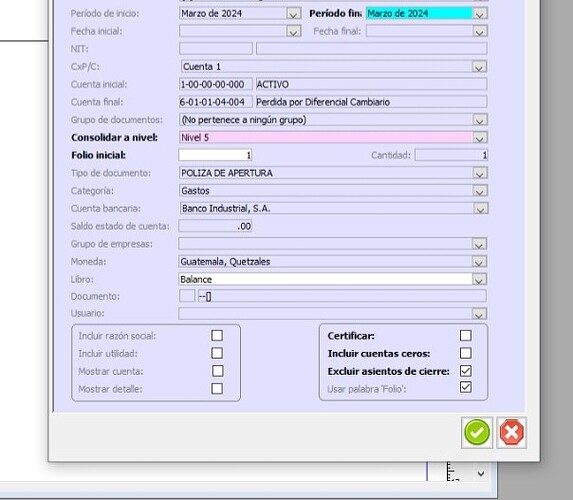The image size is (573, 500).
Task: Click the Cuenta inicial code field
Action: (x=216, y=84)
